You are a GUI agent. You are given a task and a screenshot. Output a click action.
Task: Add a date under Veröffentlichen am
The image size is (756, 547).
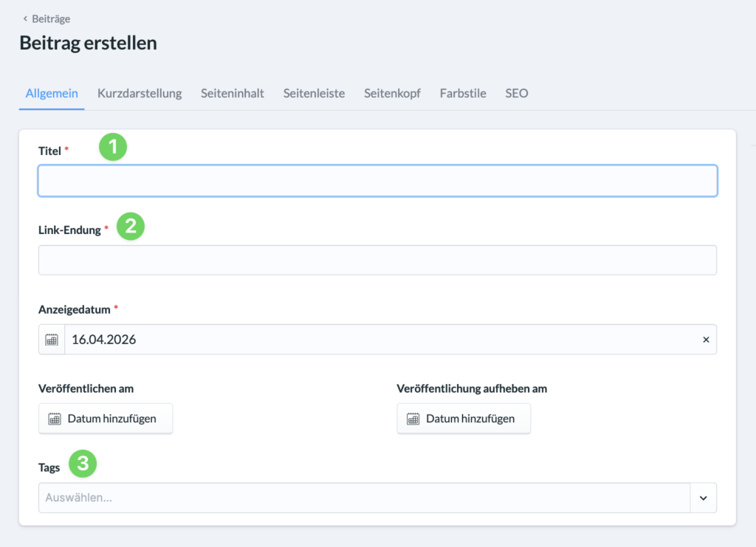[x=106, y=419]
